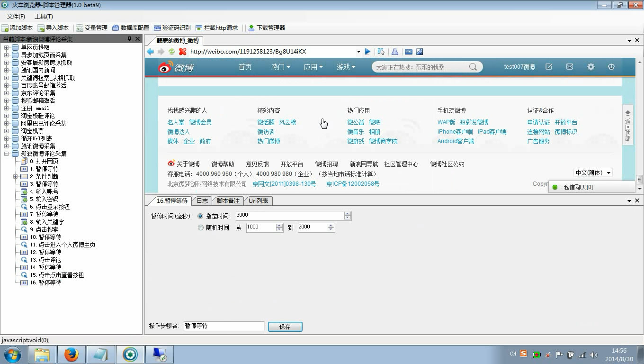Open 变量管理 from the toolbar
This screenshot has width=644, height=364.
(92, 28)
